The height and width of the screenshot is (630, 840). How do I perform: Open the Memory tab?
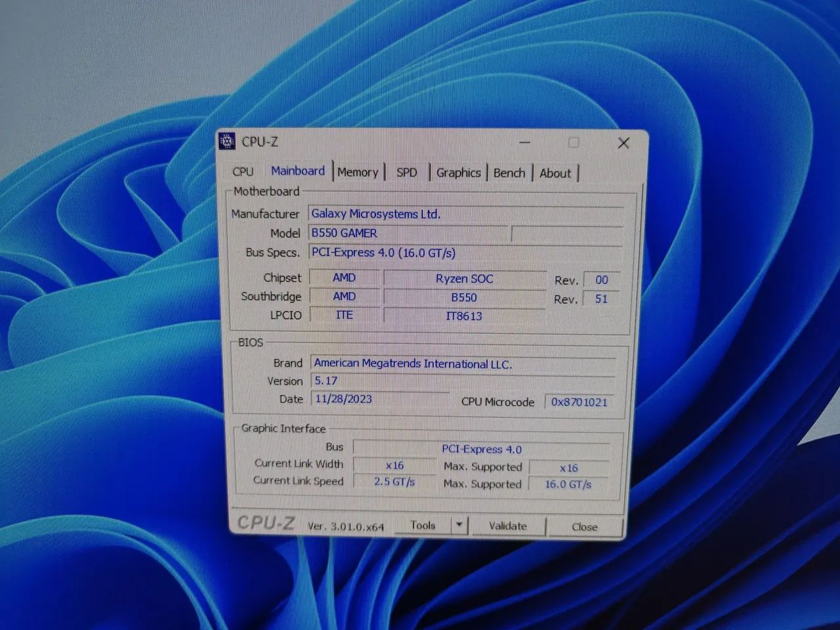(x=358, y=172)
